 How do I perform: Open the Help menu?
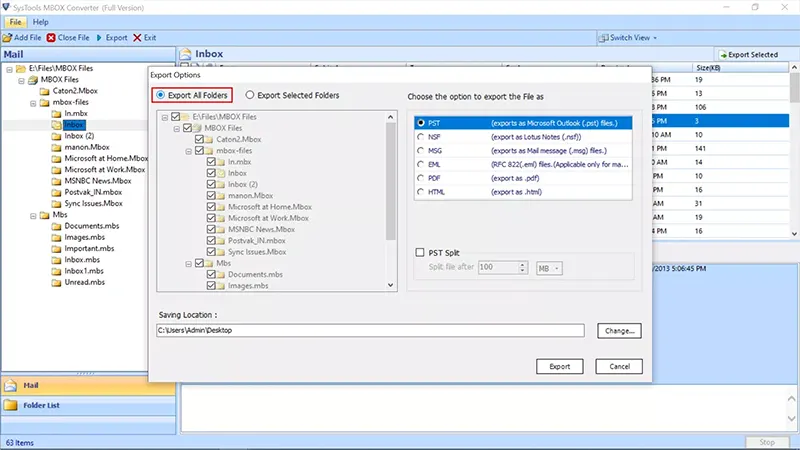pos(40,22)
